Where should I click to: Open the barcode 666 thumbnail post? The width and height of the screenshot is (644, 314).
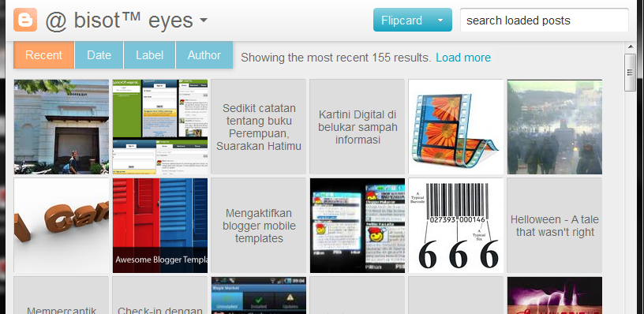tap(456, 226)
